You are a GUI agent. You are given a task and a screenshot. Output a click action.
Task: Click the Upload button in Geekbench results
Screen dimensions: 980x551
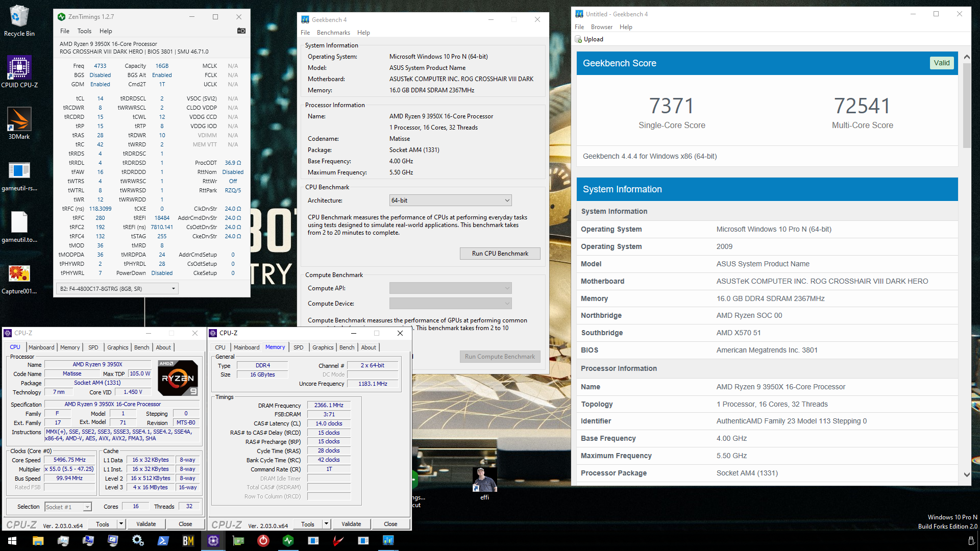pos(590,39)
